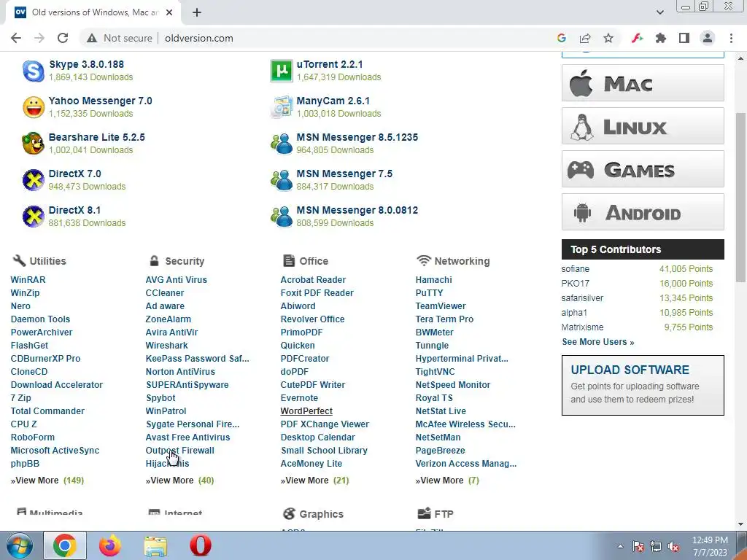The width and height of the screenshot is (747, 560).
Task: Open the Linux platform button
Action: pos(643,126)
